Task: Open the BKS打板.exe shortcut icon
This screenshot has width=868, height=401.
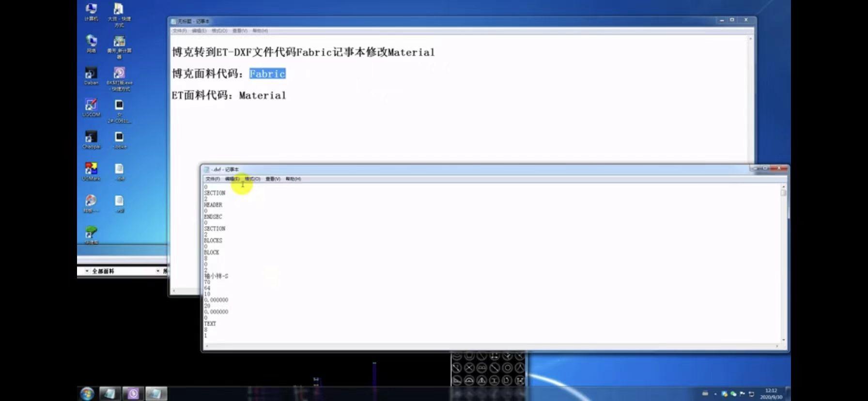Action: [x=119, y=78]
